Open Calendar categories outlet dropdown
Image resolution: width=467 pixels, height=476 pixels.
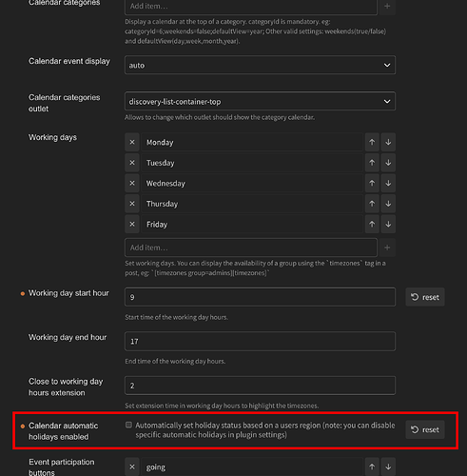(260, 101)
